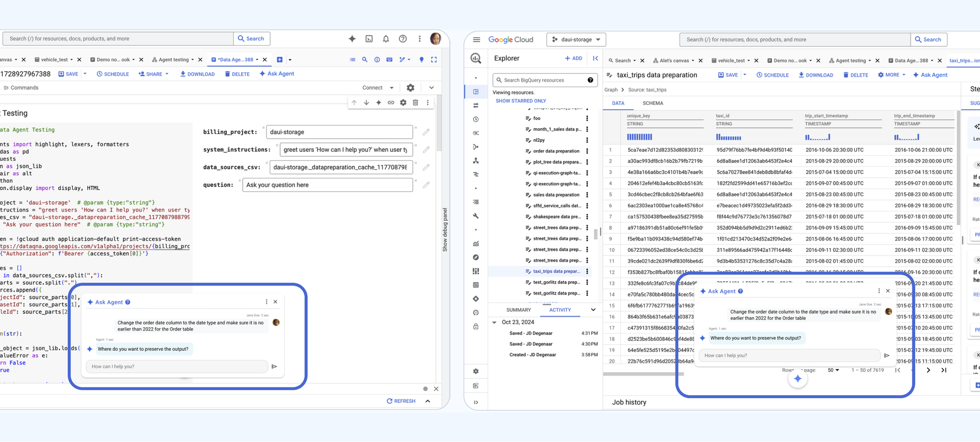The image size is (980, 442).
Task: Click ADD in the Explorer header
Action: 573,58
